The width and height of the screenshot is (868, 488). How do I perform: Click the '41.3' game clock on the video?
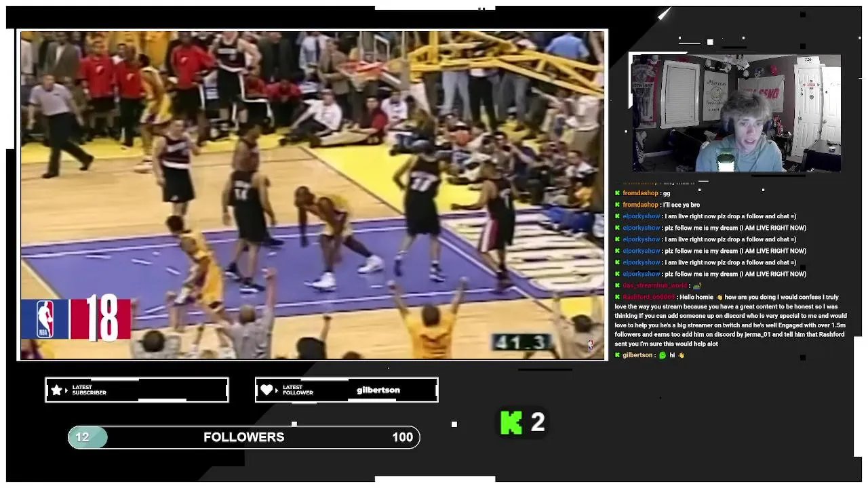(x=522, y=342)
